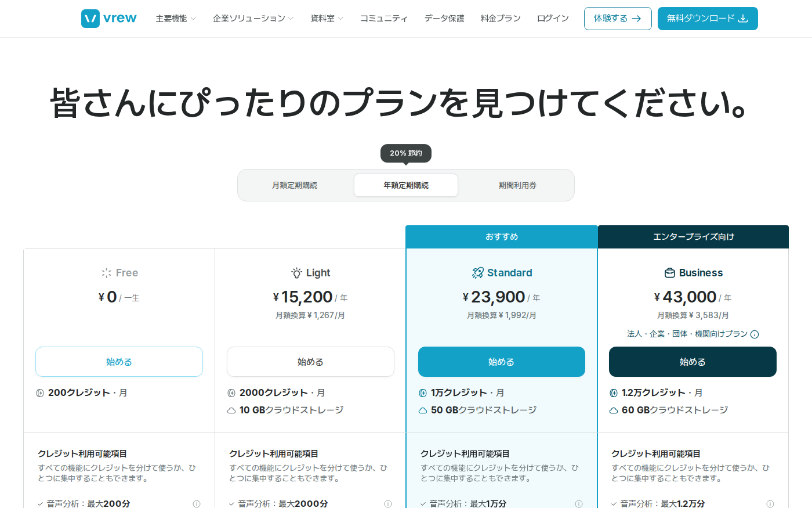The image size is (812, 508).
Task: Click the おすすめ banner above Standard
Action: coord(502,237)
